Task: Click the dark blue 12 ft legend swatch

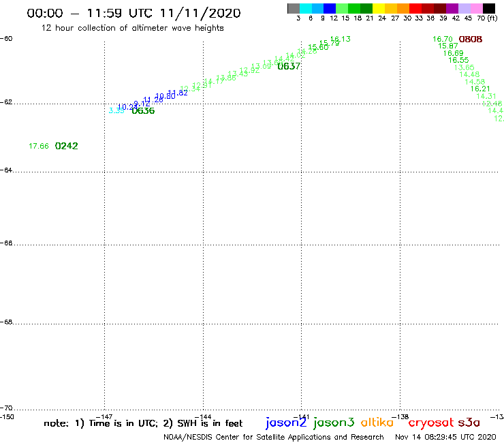Action: pyautogui.click(x=330, y=8)
